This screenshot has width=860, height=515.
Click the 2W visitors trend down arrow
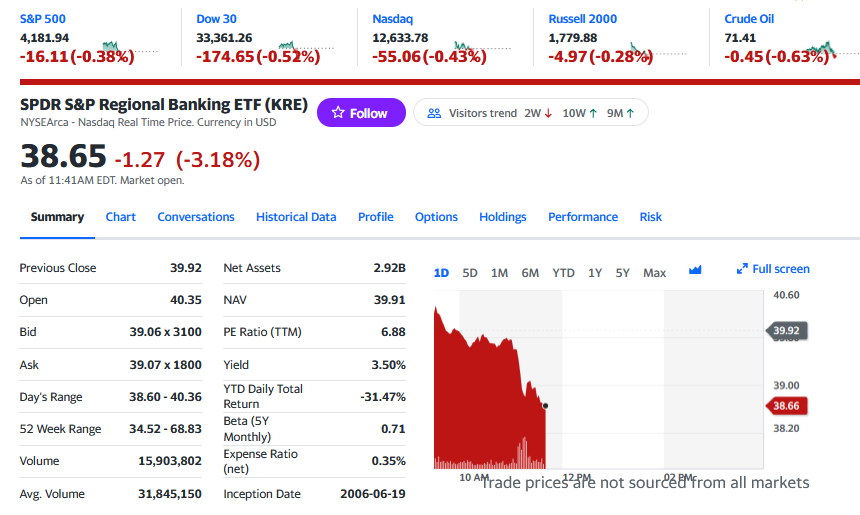coord(548,114)
